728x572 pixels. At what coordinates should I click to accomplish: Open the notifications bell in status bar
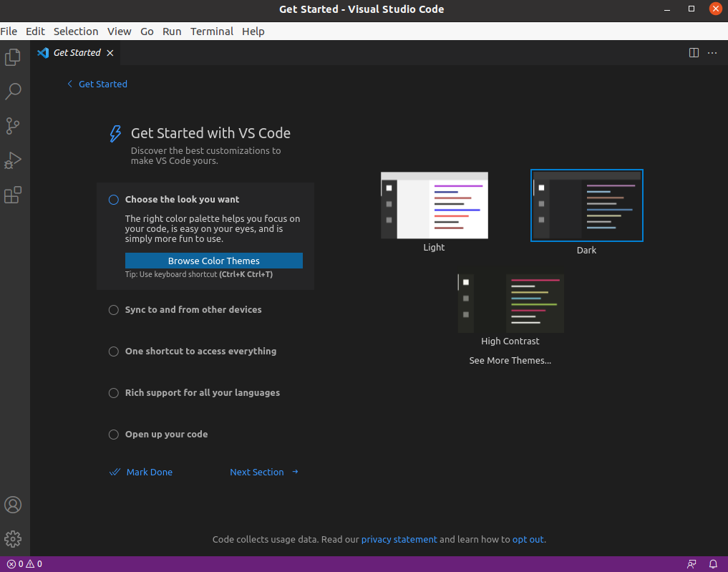tap(713, 564)
